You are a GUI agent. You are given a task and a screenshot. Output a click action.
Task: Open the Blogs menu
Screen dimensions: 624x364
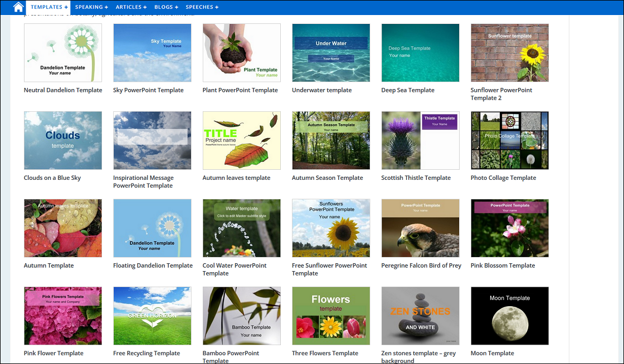pos(167,7)
